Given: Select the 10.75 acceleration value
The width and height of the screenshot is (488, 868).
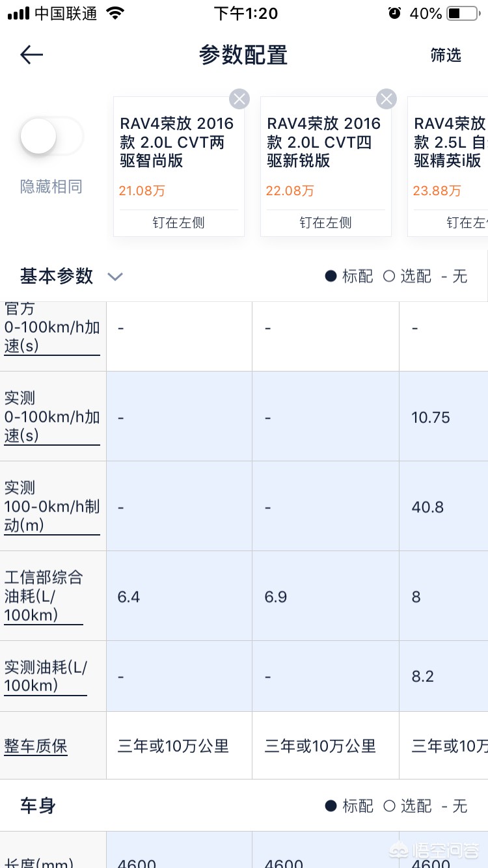Looking at the screenshot, I should [431, 418].
